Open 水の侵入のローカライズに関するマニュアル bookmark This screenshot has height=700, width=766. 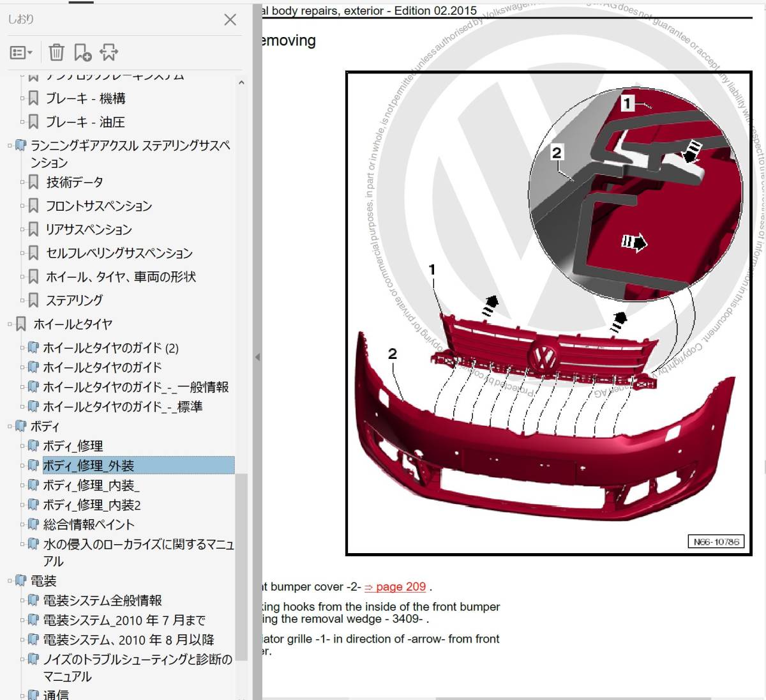(139, 552)
